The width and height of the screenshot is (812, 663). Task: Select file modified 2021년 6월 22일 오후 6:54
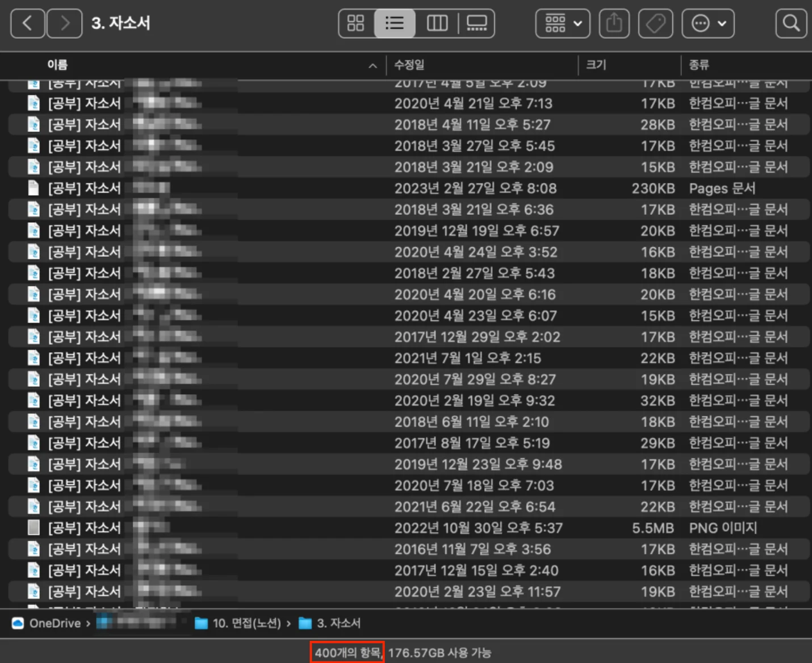[409, 507]
